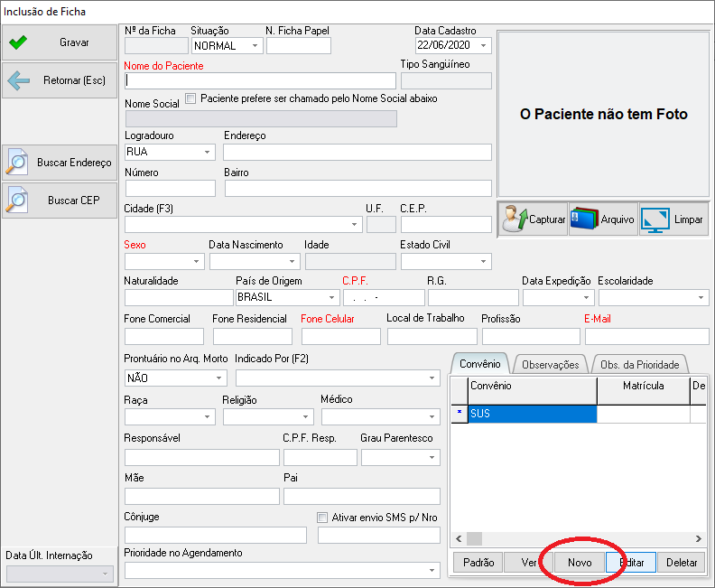
Task: Open Prontuário no Arq. Morto dropdown
Action: 218,378
